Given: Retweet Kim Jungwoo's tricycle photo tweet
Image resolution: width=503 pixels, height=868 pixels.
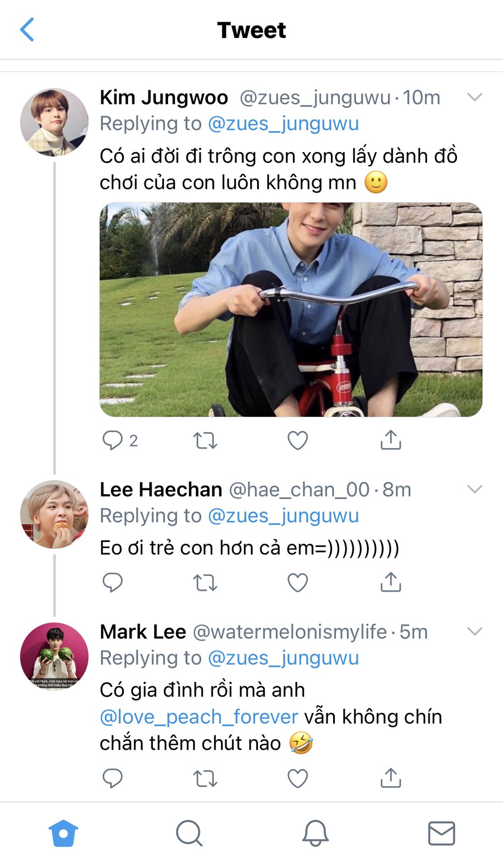Looking at the screenshot, I should (205, 440).
